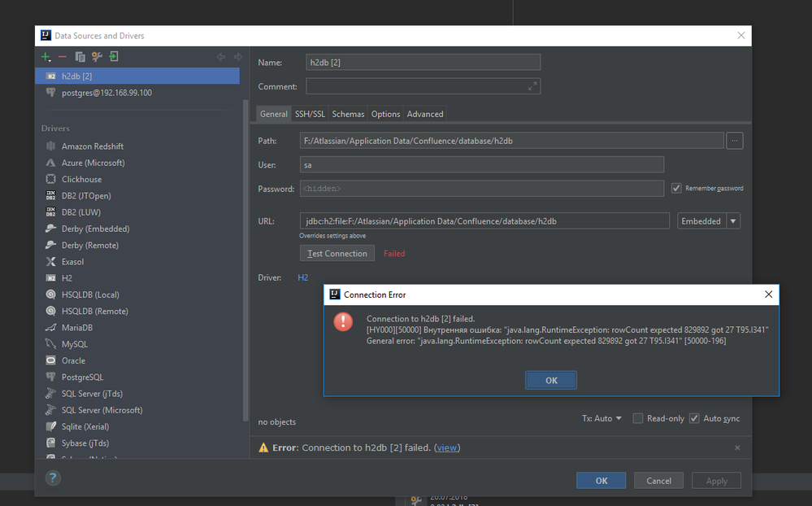Image resolution: width=812 pixels, height=506 pixels.
Task: Click the Password input field
Action: click(482, 189)
